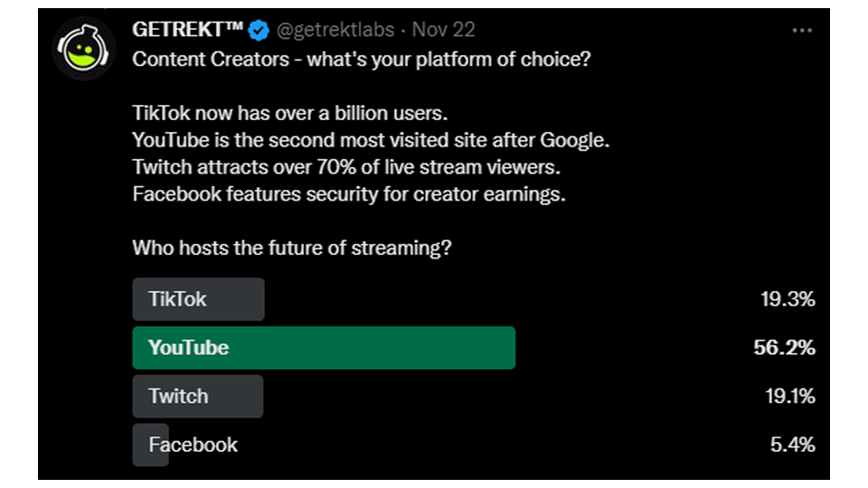
Task: Click the line about TikTok's billion users
Action: tap(290, 115)
